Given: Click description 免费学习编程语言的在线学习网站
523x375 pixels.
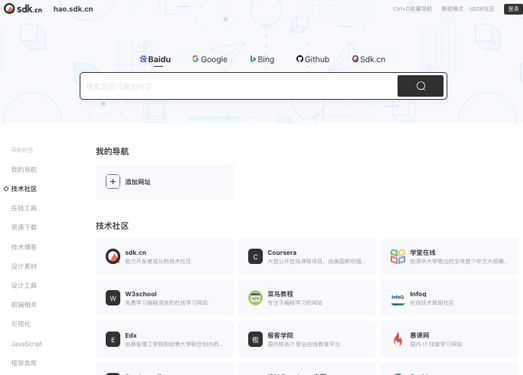Looking at the screenshot, I should 166,303.
